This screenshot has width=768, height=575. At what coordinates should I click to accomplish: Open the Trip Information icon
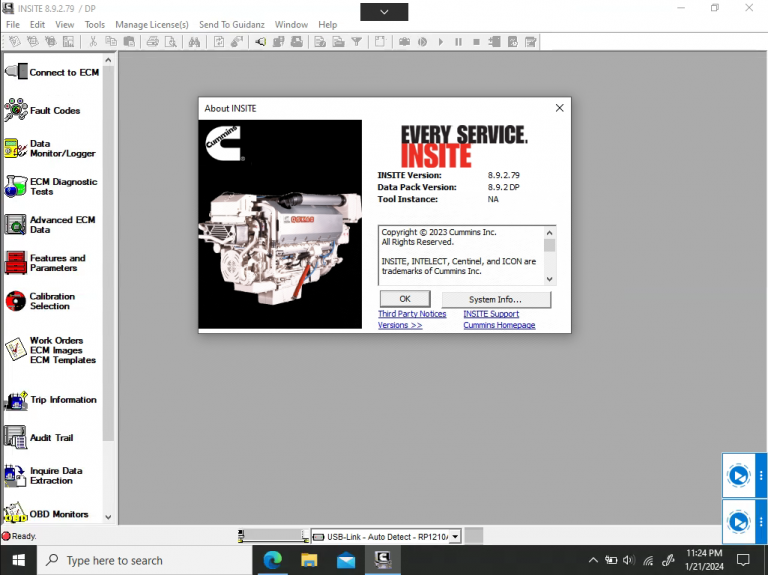[x=15, y=400]
